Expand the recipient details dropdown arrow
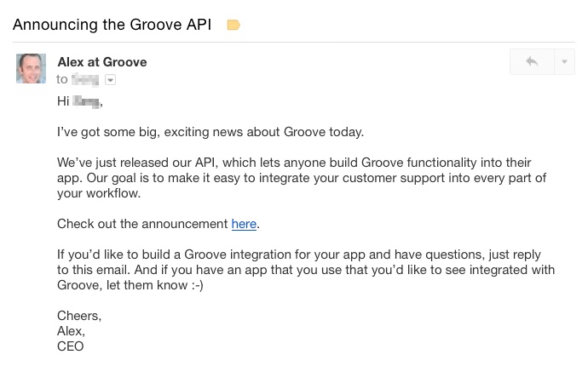The width and height of the screenshot is (588, 366). click(x=110, y=80)
